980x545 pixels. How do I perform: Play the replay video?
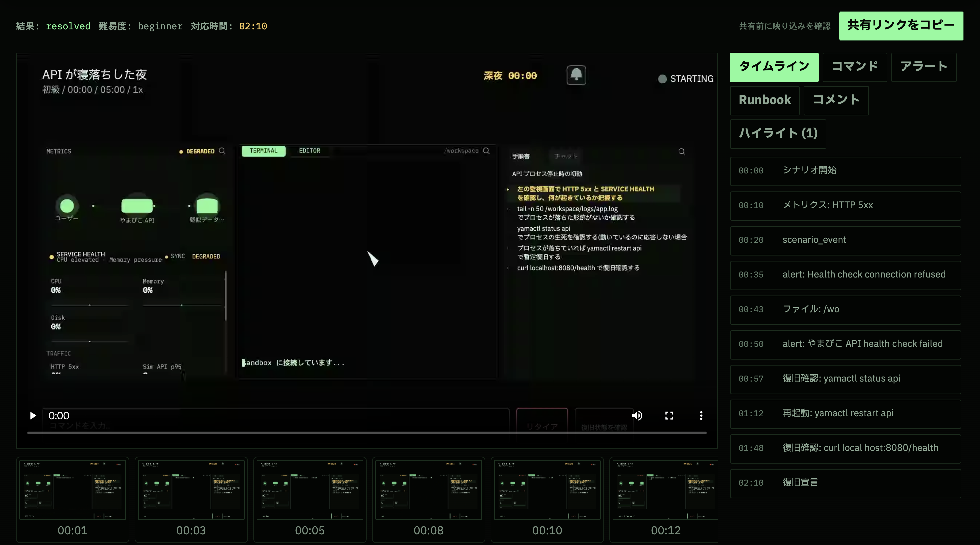[33, 415]
